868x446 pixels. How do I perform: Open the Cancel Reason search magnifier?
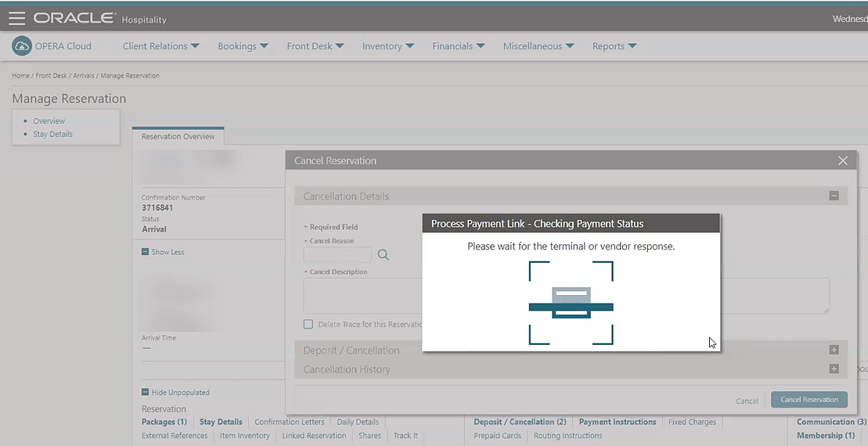coord(383,254)
